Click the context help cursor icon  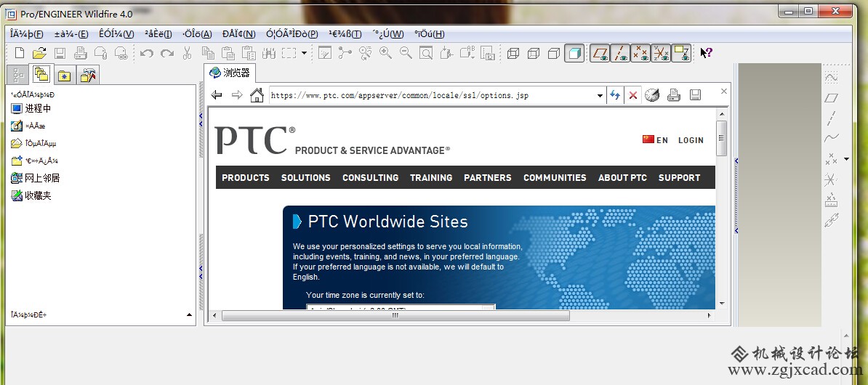click(x=706, y=53)
